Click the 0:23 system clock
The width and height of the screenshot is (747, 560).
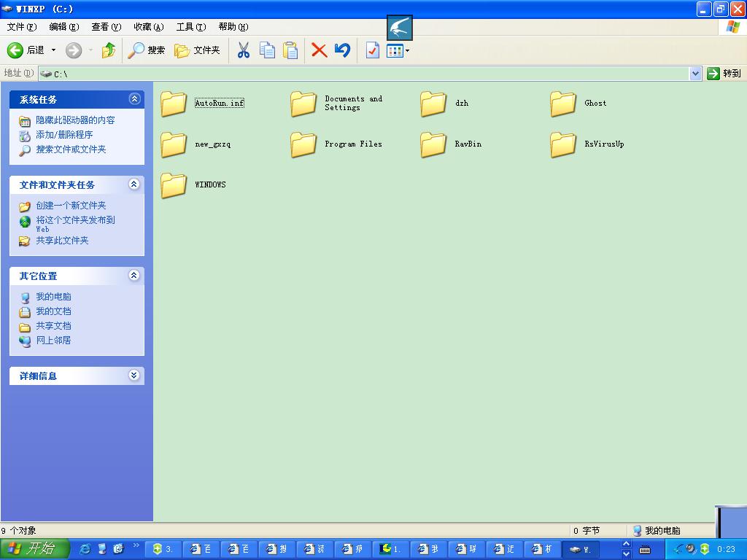coord(726,549)
